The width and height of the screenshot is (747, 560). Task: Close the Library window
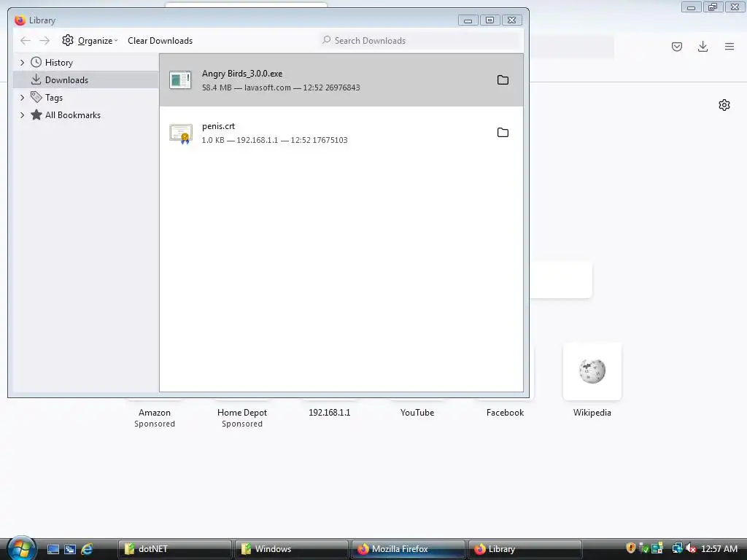click(x=511, y=20)
